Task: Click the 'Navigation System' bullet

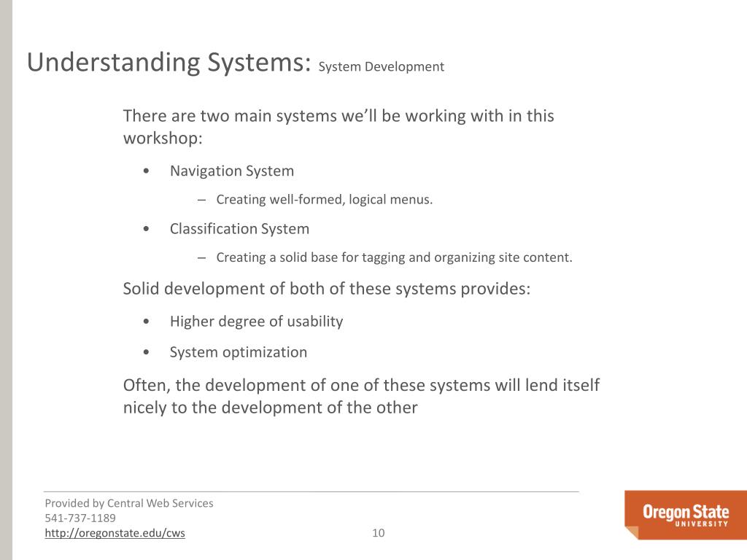Action: [232, 171]
